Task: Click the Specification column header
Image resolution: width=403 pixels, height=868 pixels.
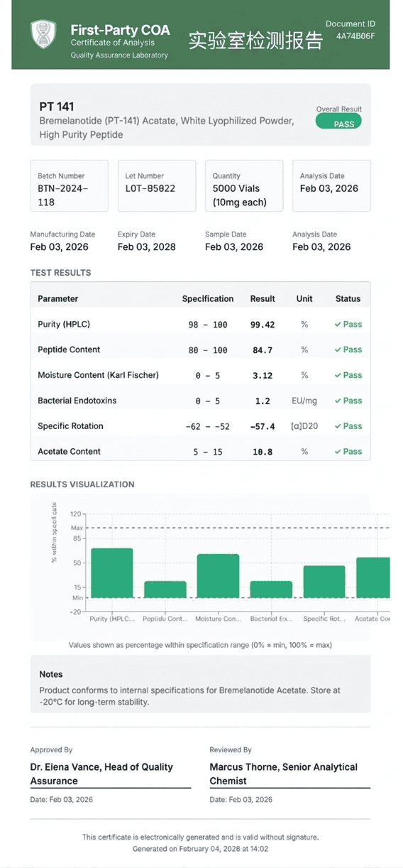Action: tap(208, 299)
